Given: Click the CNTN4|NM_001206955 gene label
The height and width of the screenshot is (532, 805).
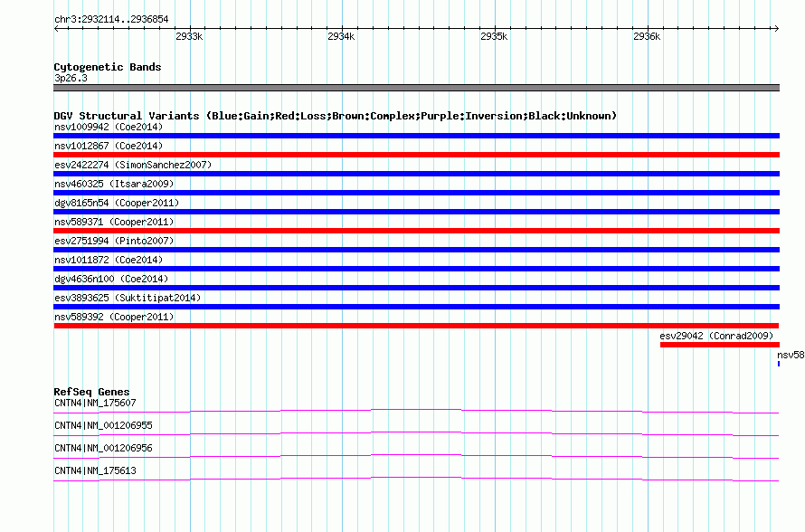Looking at the screenshot, I should [103, 426].
